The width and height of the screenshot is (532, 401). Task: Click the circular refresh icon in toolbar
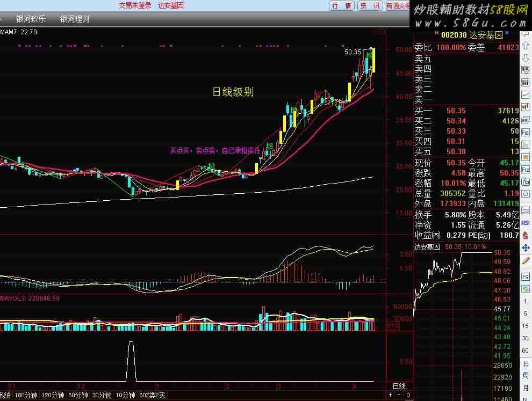[x=525, y=194]
